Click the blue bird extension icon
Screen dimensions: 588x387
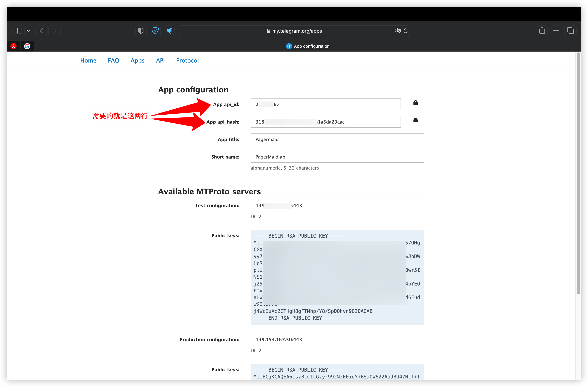pyautogui.click(x=169, y=31)
